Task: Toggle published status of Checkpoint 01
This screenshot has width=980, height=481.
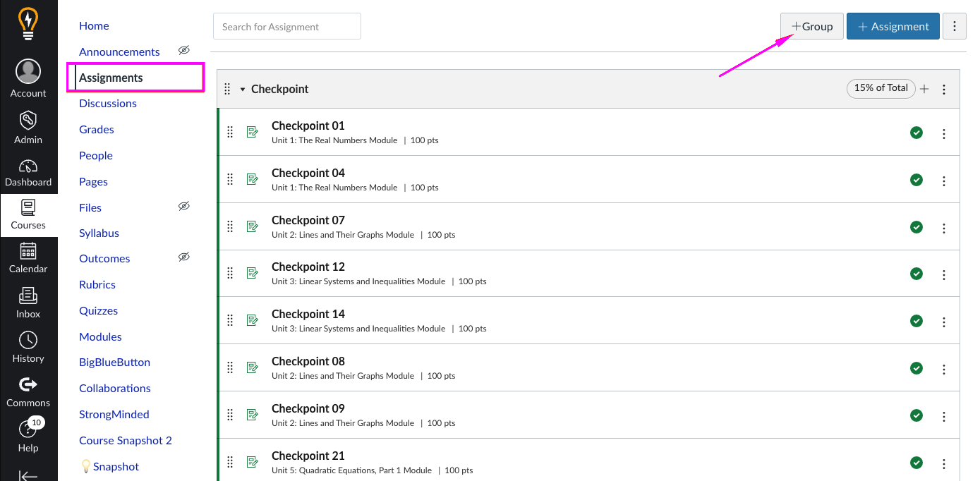Action: [x=917, y=132]
